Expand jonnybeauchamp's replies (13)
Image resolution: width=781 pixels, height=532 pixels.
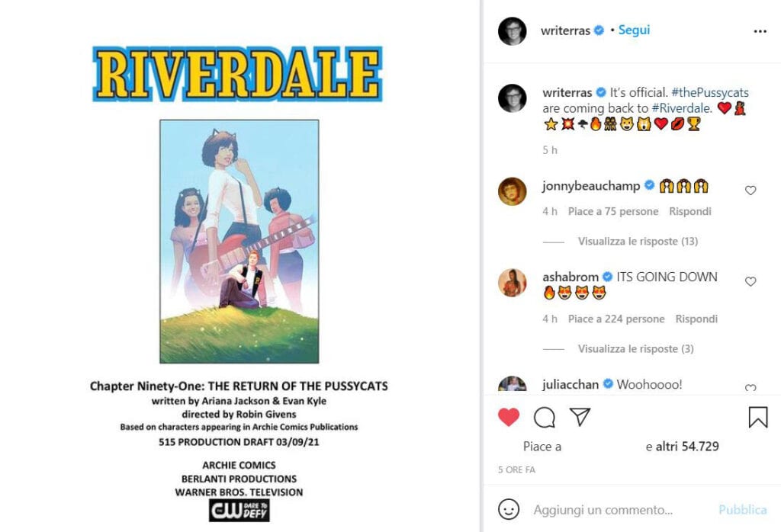pyautogui.click(x=638, y=242)
